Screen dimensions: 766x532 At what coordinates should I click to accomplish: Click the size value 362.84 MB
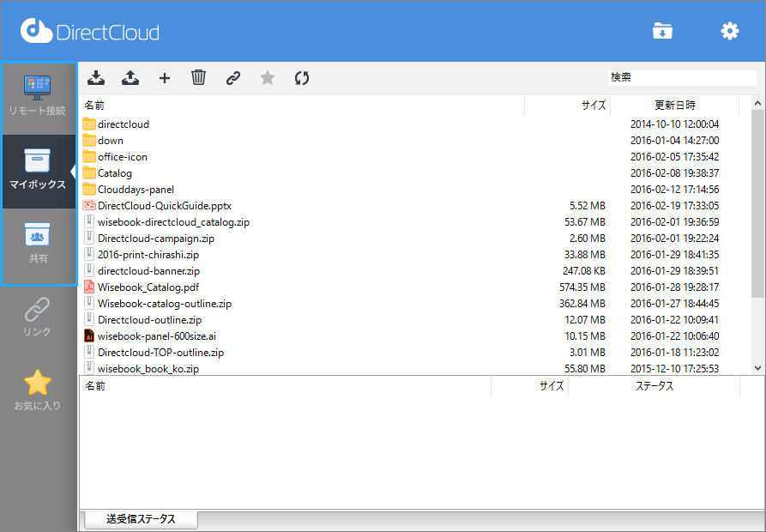pyautogui.click(x=582, y=304)
